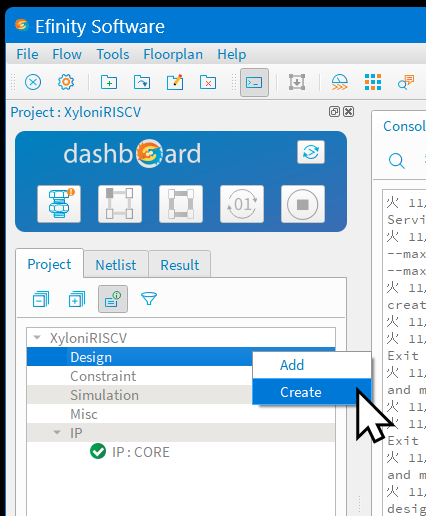This screenshot has width=426, height=516.
Task: Open the Floorplan menu
Action: coord(173,54)
